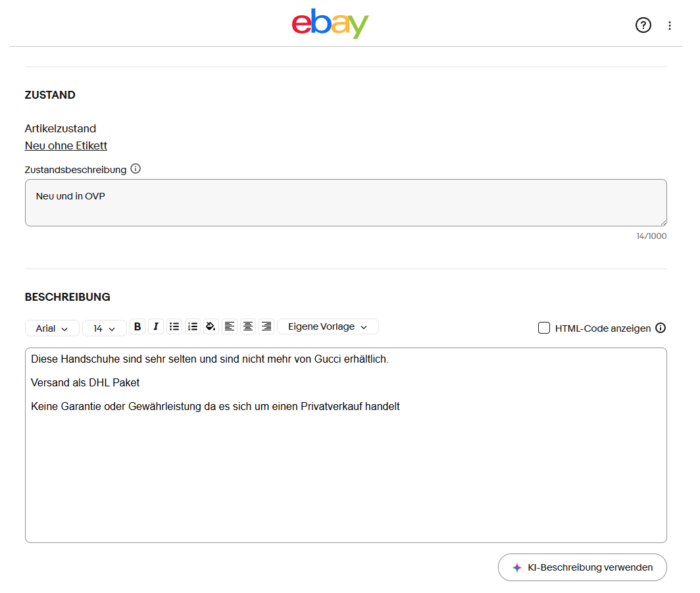The image size is (700, 593).
Task: Click info icon next to HTML-Code anzeigen
Action: (x=661, y=328)
